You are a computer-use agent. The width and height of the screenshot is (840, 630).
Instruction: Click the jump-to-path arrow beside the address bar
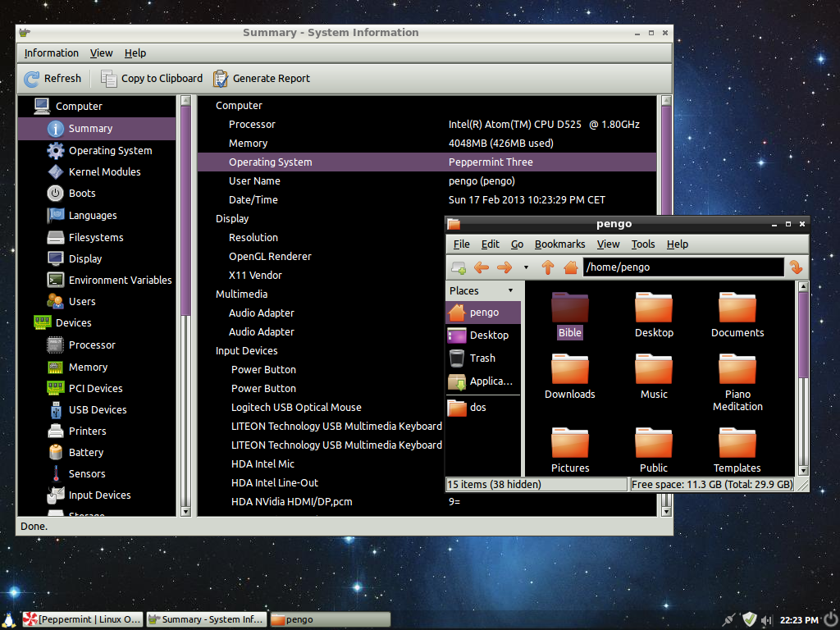(x=796, y=267)
